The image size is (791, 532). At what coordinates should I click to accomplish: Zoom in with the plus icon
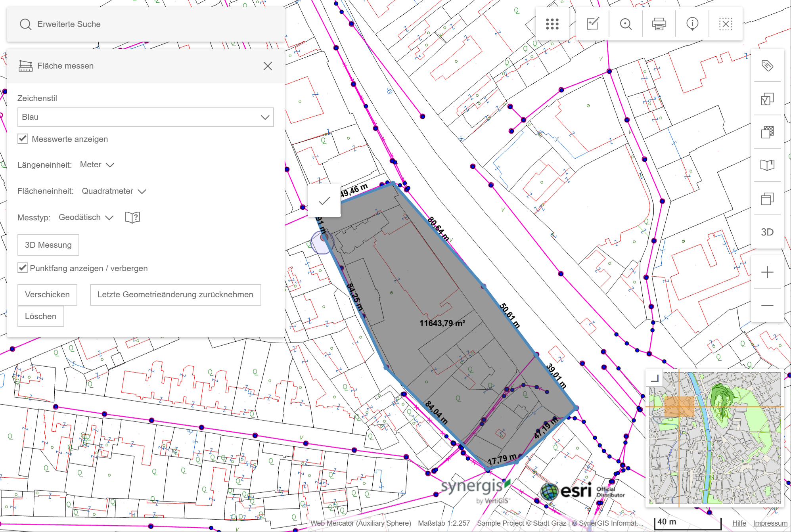pos(767,272)
